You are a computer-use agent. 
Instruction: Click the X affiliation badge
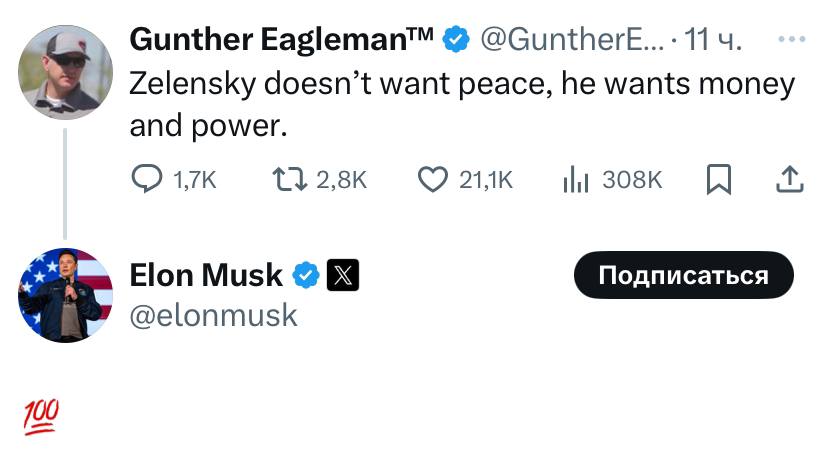(342, 274)
